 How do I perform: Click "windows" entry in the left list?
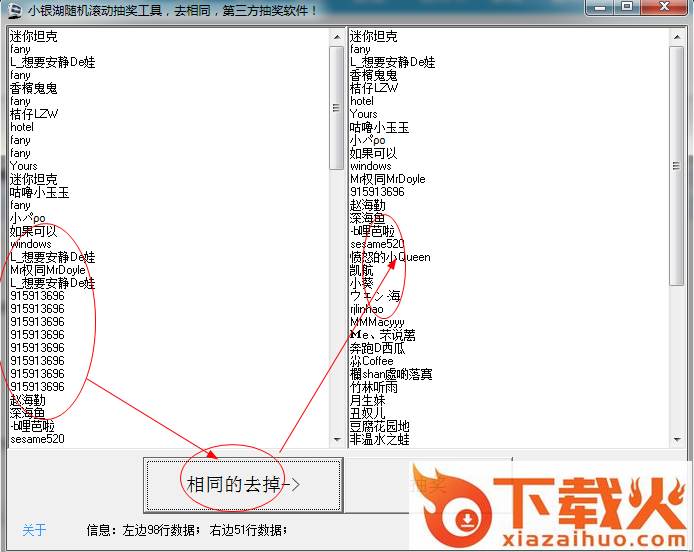point(31,244)
